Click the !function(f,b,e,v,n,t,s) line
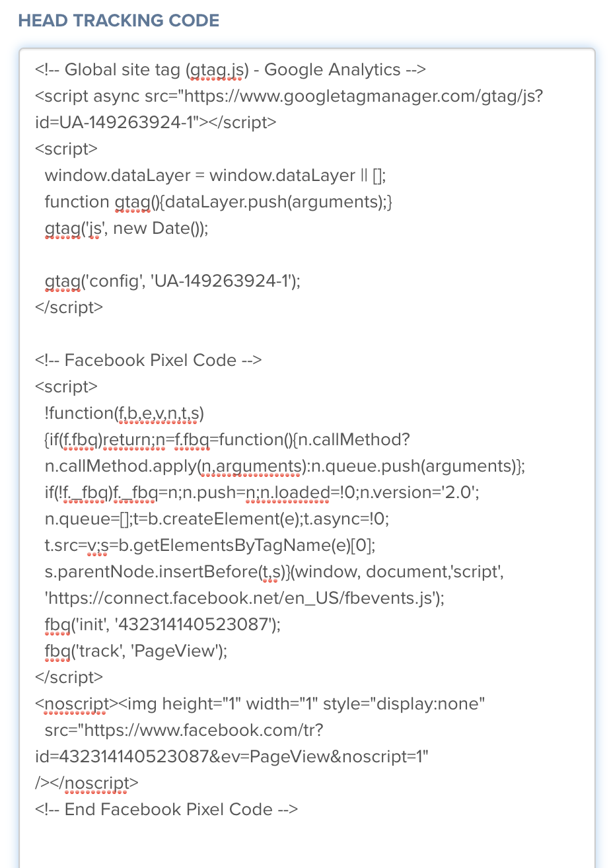The image size is (609, 868). coord(125,413)
